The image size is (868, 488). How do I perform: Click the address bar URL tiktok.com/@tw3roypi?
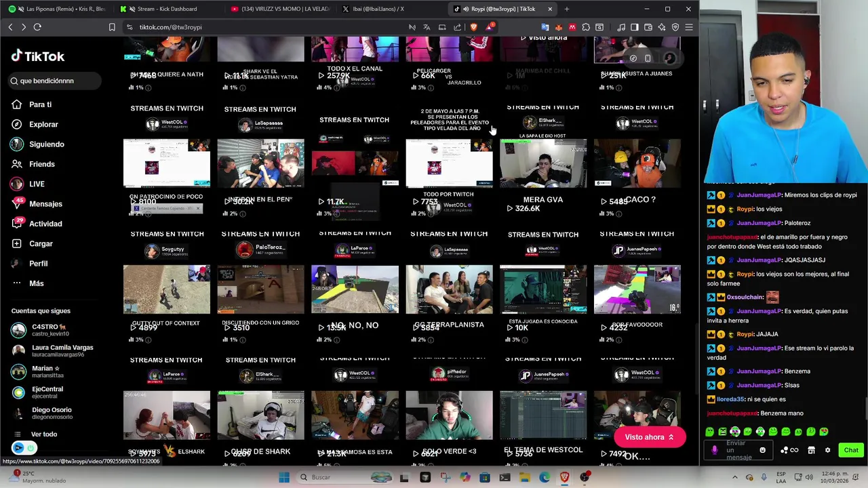click(170, 27)
